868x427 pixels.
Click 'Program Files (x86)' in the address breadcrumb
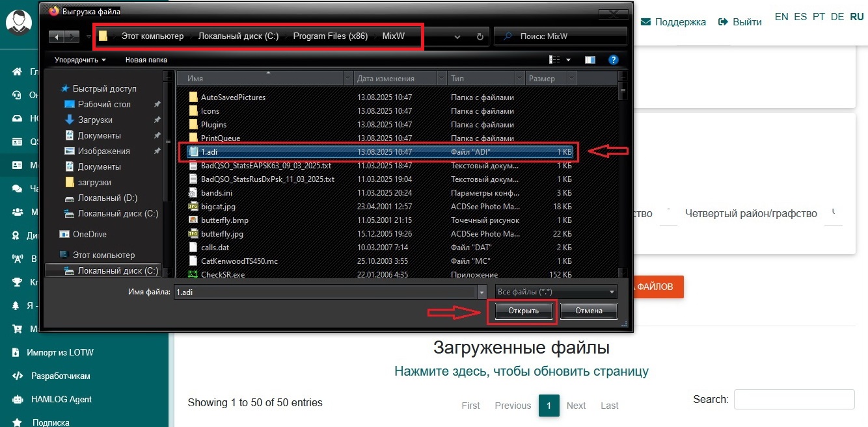(x=331, y=36)
